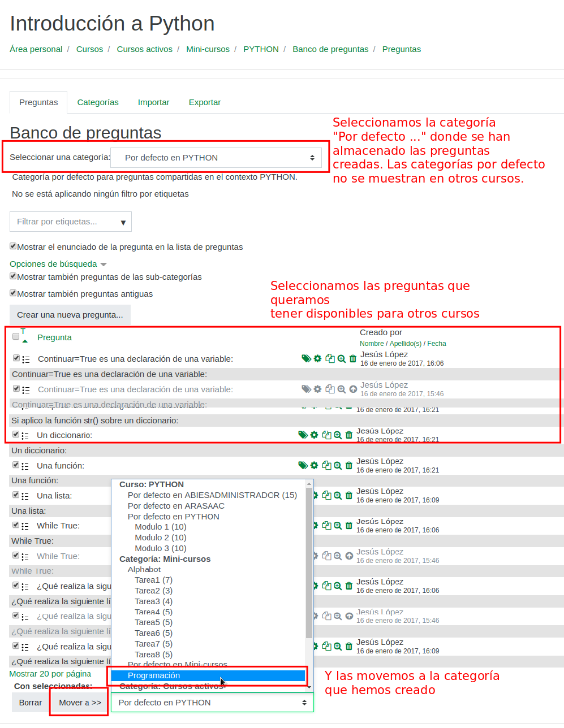This screenshot has height=728, width=564.
Task: Edit Continuar=True question dated 16:06 via gear
Action: [318, 358]
